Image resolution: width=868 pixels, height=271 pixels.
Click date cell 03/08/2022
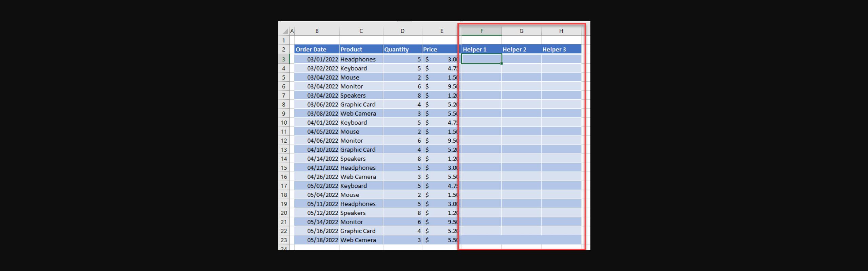pos(317,113)
